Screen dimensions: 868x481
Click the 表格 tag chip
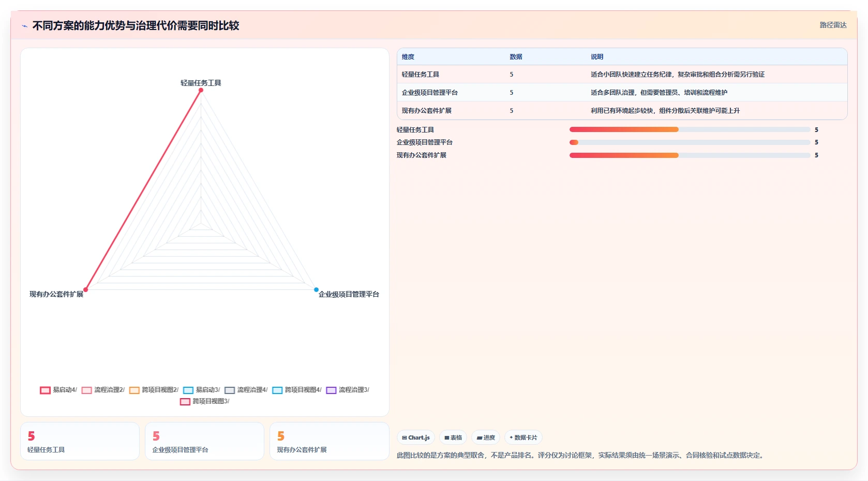coord(453,438)
